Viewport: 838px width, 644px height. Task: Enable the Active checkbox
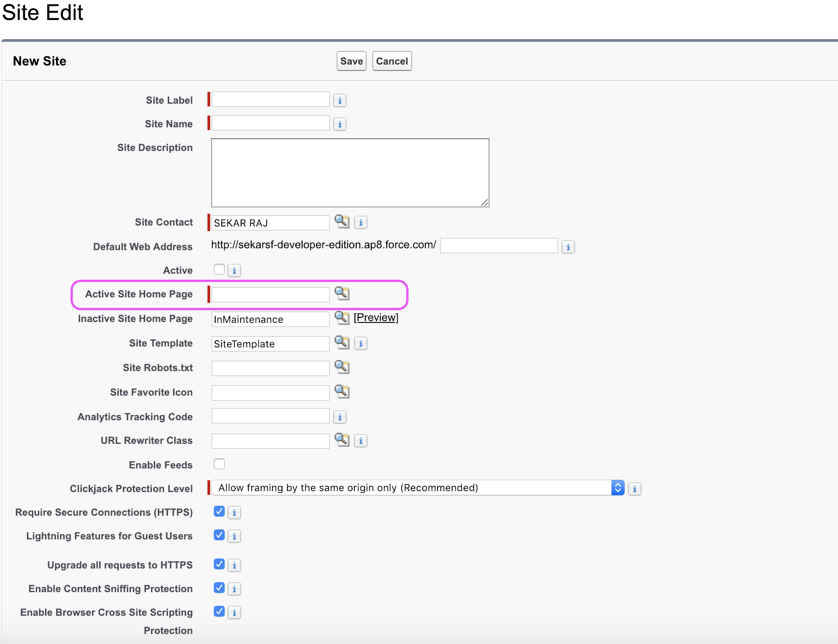point(219,270)
